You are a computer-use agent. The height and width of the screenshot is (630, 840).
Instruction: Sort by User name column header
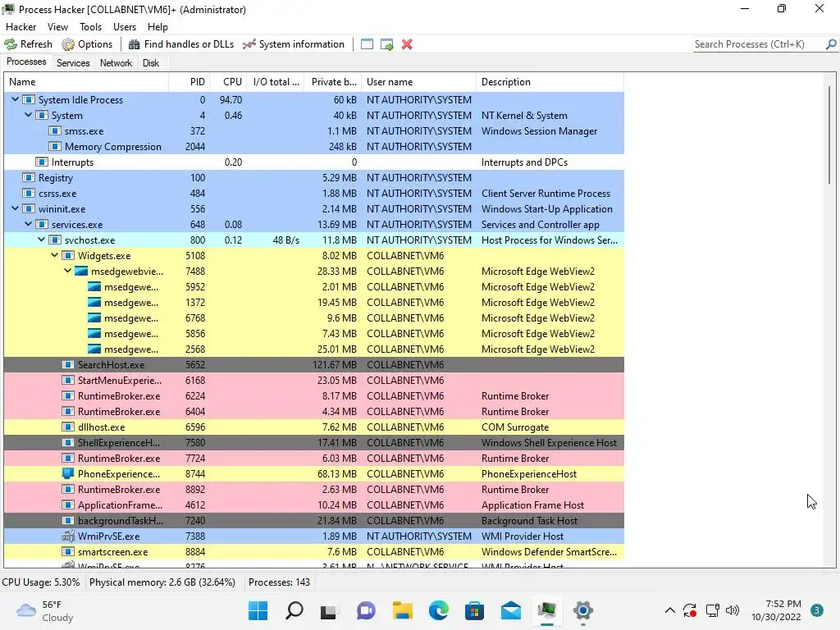pyautogui.click(x=419, y=82)
